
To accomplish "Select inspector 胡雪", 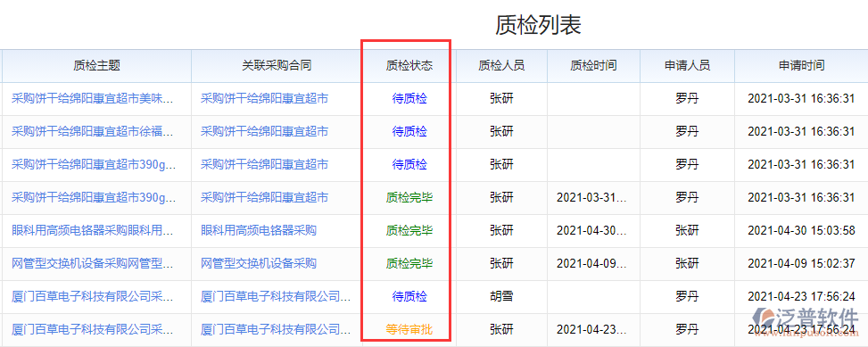I will 501,296.
